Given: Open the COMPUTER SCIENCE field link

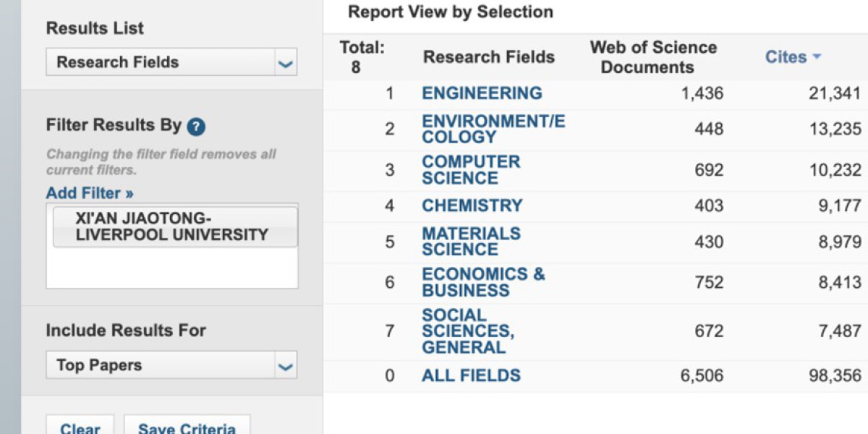Looking at the screenshot, I should coord(471,170).
